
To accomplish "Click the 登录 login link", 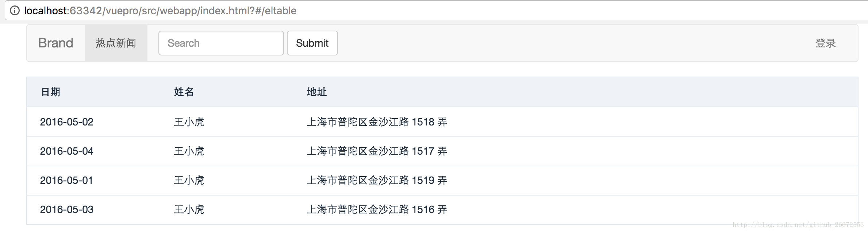I will 825,43.
